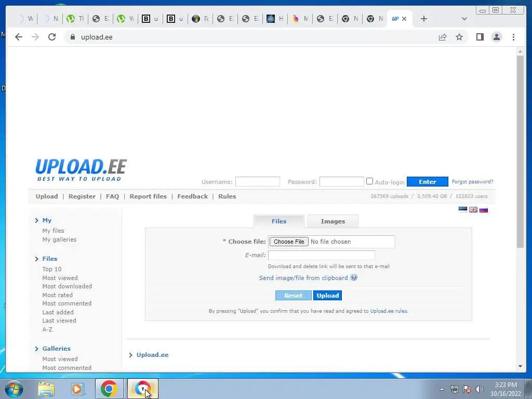
Task: Open Windows Explorer from taskbar
Action: point(46,389)
